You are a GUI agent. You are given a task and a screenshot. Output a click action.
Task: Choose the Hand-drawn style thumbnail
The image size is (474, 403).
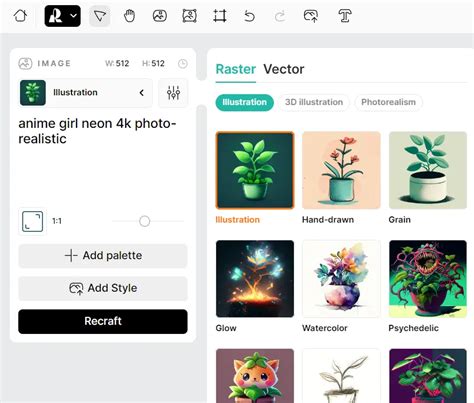pyautogui.click(x=341, y=170)
